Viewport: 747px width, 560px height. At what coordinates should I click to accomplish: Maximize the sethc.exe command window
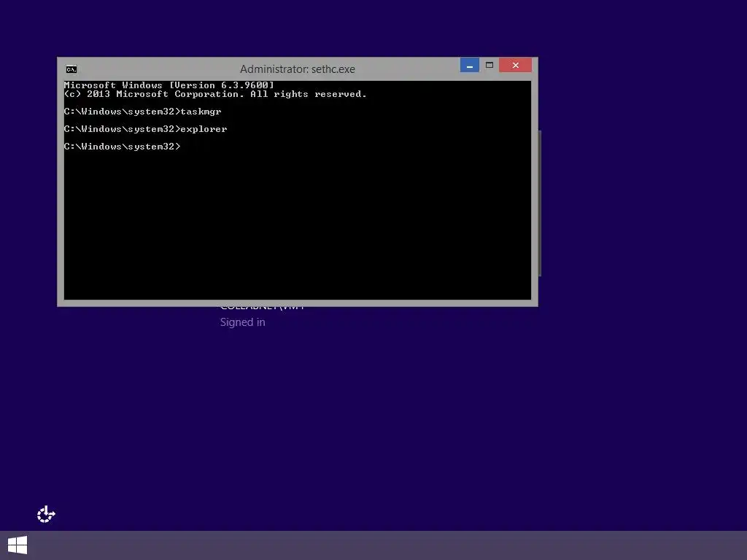tap(489, 65)
